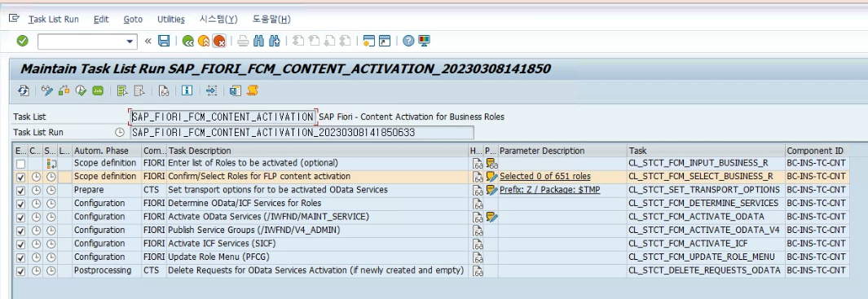The image size is (868, 299).
Task: Untick checkbox for 'Set transport options' row
Action: (20, 191)
